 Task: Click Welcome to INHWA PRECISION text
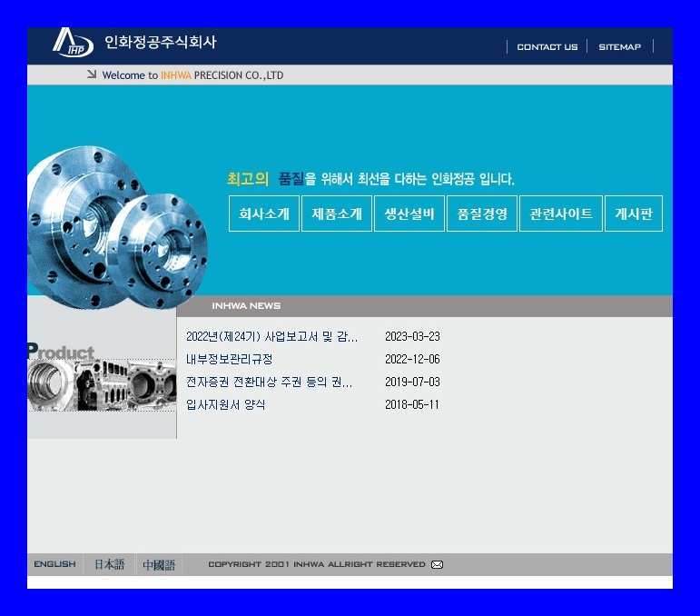pos(192,75)
